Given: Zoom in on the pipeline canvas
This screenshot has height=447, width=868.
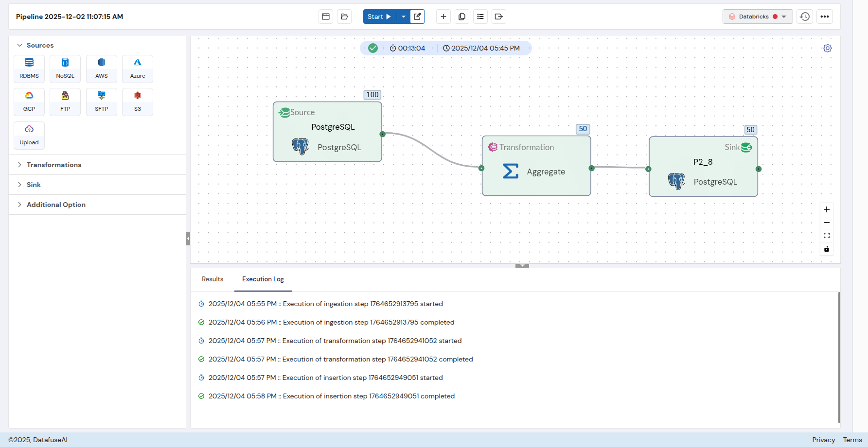Looking at the screenshot, I should click(826, 209).
